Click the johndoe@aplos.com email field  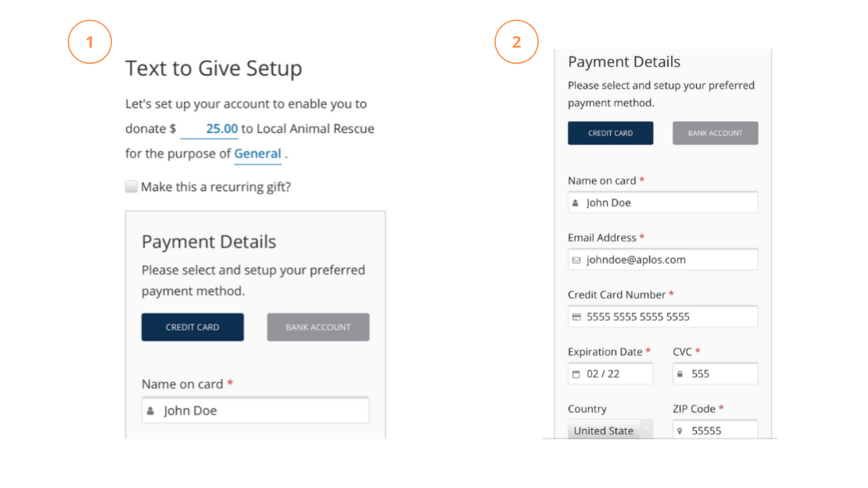(x=663, y=260)
